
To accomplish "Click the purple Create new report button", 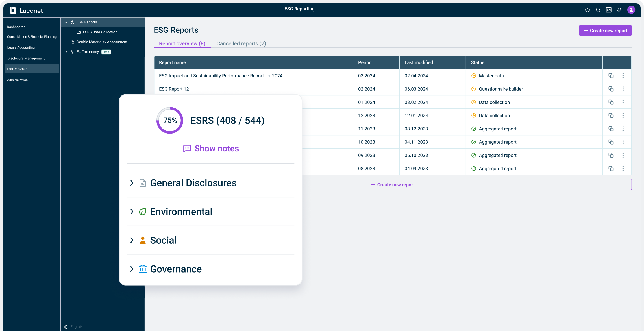I will pos(605,31).
